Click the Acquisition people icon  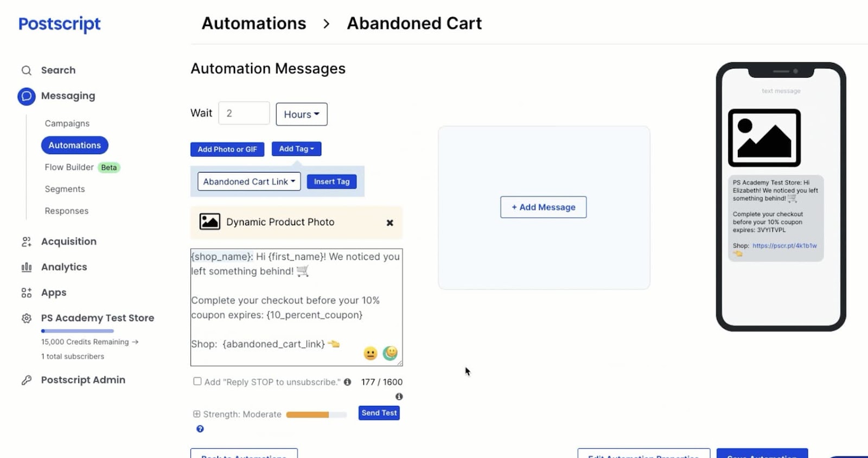[x=26, y=242]
